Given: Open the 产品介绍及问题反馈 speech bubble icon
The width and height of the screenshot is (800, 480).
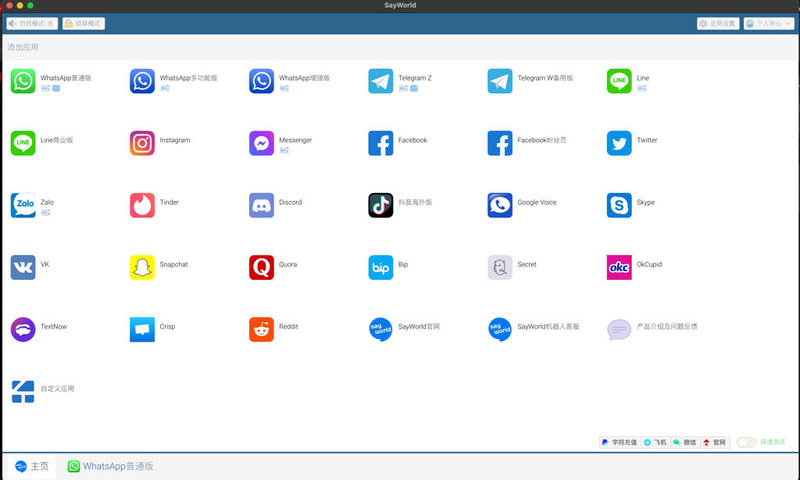Looking at the screenshot, I should pos(619,330).
